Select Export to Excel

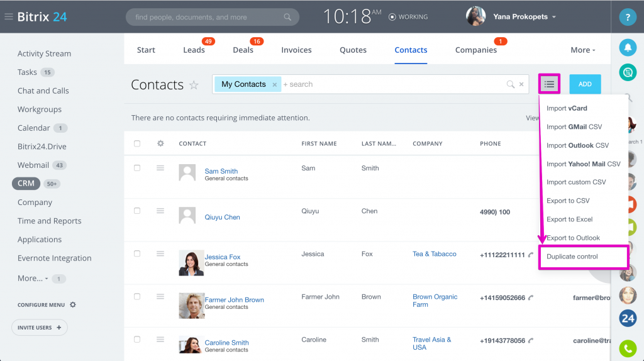570,219
